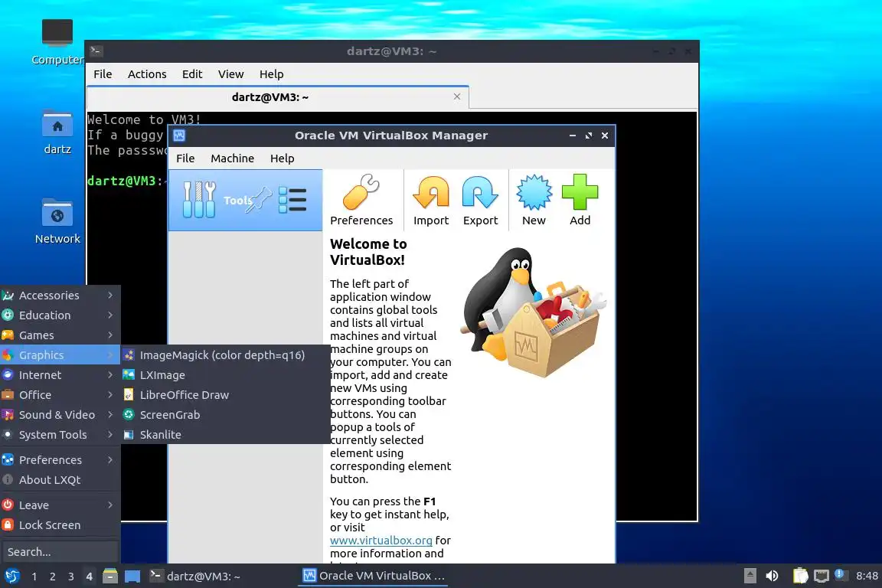Expand the Preferences menu category
The height and width of the screenshot is (588, 882).
[x=60, y=459]
